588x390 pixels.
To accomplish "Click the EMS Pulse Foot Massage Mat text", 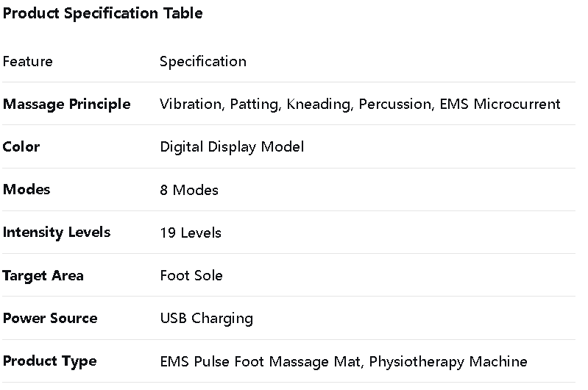I will [260, 361].
